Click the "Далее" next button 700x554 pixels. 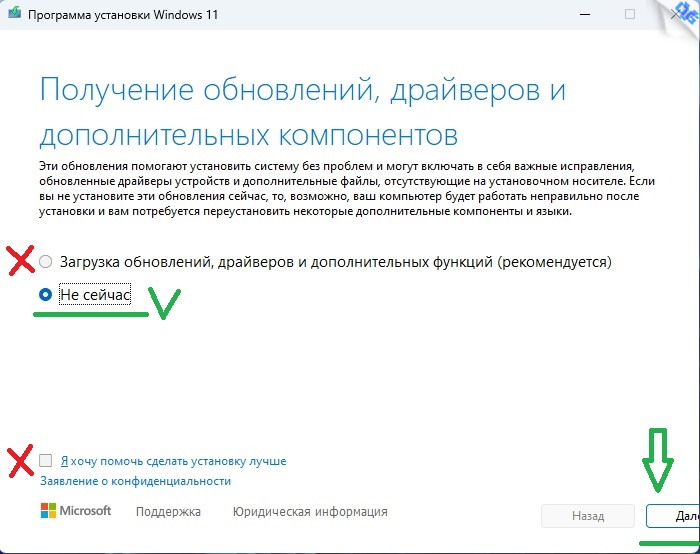673,516
